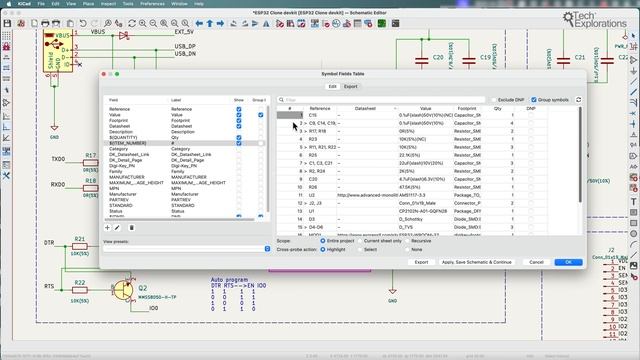The image size is (640, 360).
Task: Select the Recursive scope radio button
Action: (x=407, y=241)
